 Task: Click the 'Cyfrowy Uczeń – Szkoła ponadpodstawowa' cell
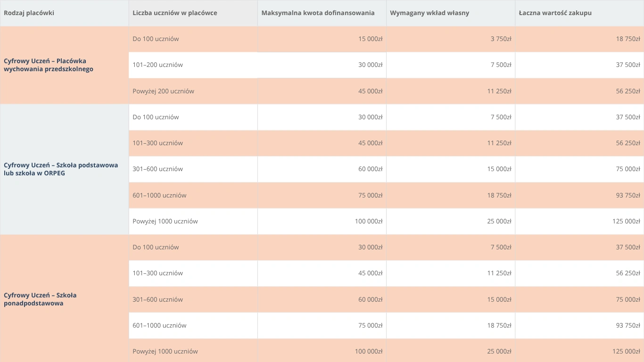(64, 299)
